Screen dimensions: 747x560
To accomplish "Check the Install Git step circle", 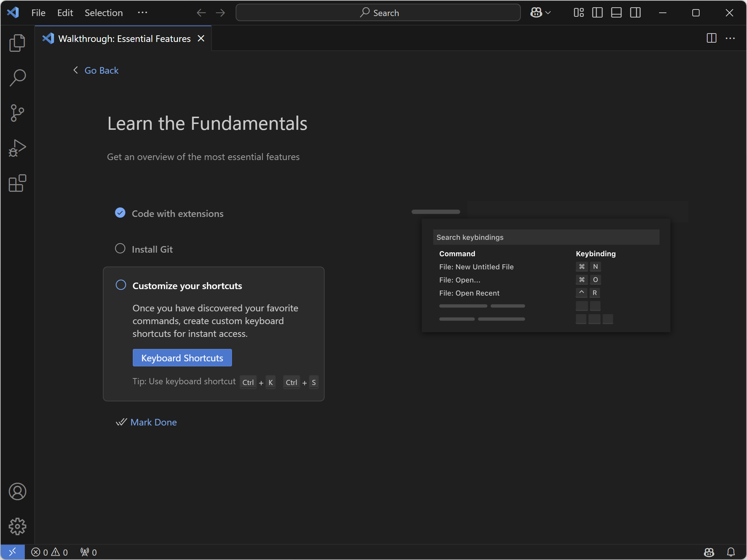I will 120,249.
